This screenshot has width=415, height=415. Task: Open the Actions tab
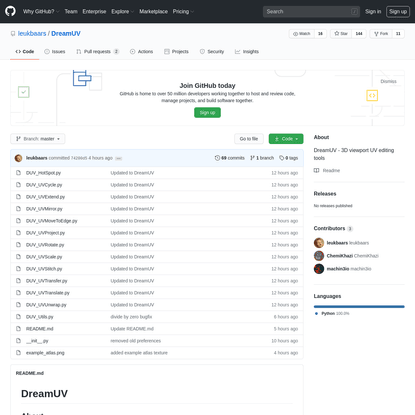[142, 52]
